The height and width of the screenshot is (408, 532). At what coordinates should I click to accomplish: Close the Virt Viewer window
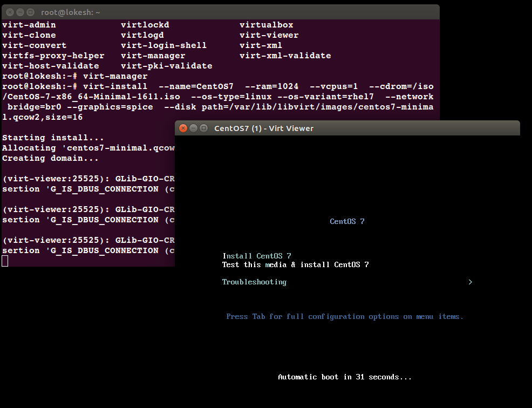(x=183, y=128)
